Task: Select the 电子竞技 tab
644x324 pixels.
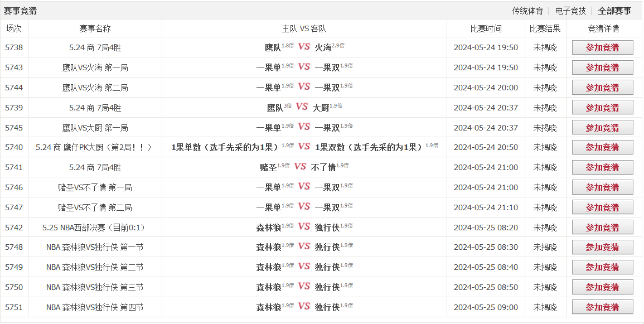Action: 570,11
